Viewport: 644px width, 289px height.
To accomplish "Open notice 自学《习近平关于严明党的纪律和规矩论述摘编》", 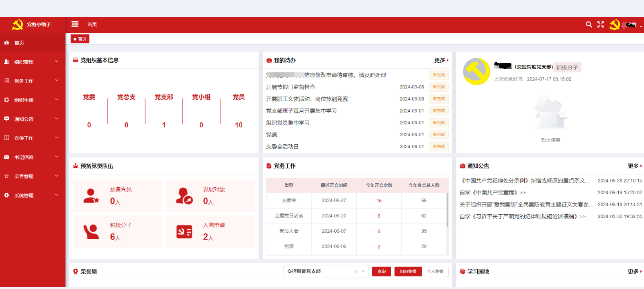I will tap(523, 217).
